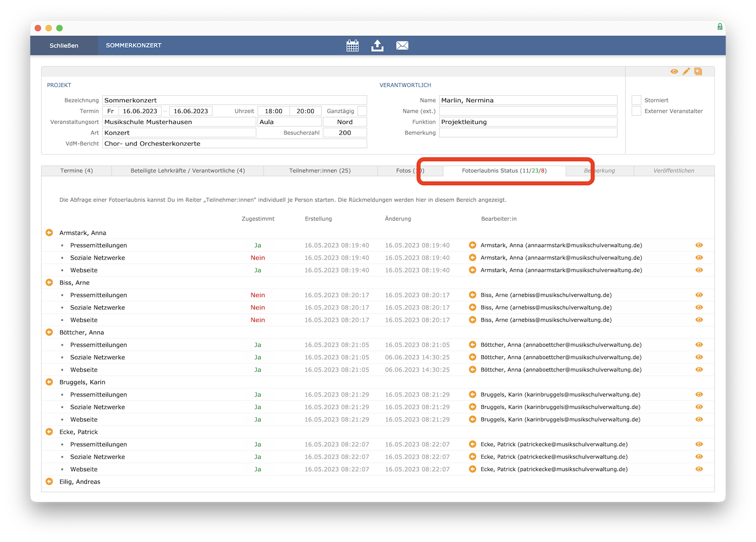756x542 pixels.
Task: Open editor arrow for Armstark Webseite row
Action: click(x=473, y=270)
